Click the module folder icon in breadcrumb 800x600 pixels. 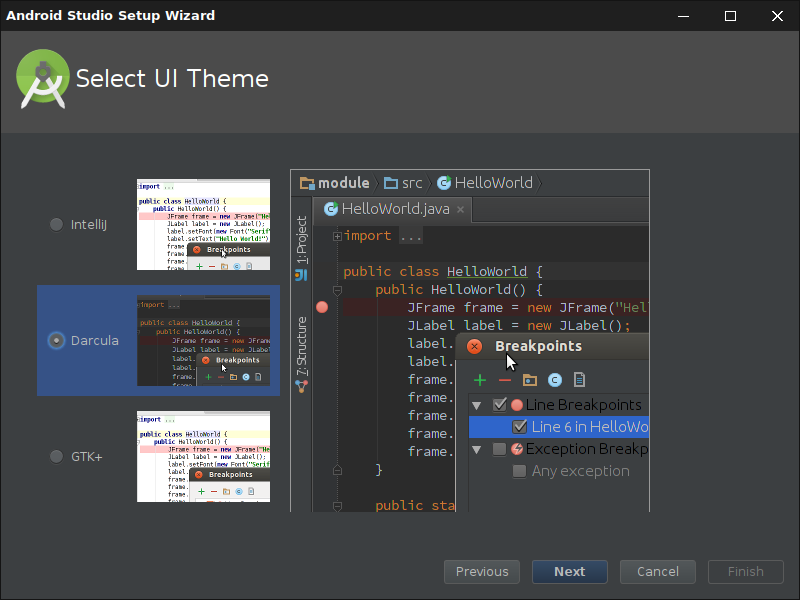(308, 183)
